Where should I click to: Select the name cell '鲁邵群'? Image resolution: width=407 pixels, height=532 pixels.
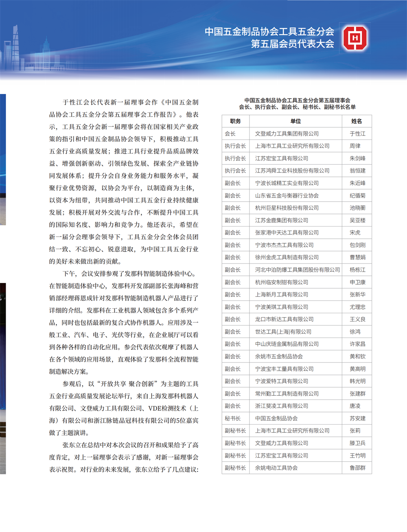[x=358, y=468]
